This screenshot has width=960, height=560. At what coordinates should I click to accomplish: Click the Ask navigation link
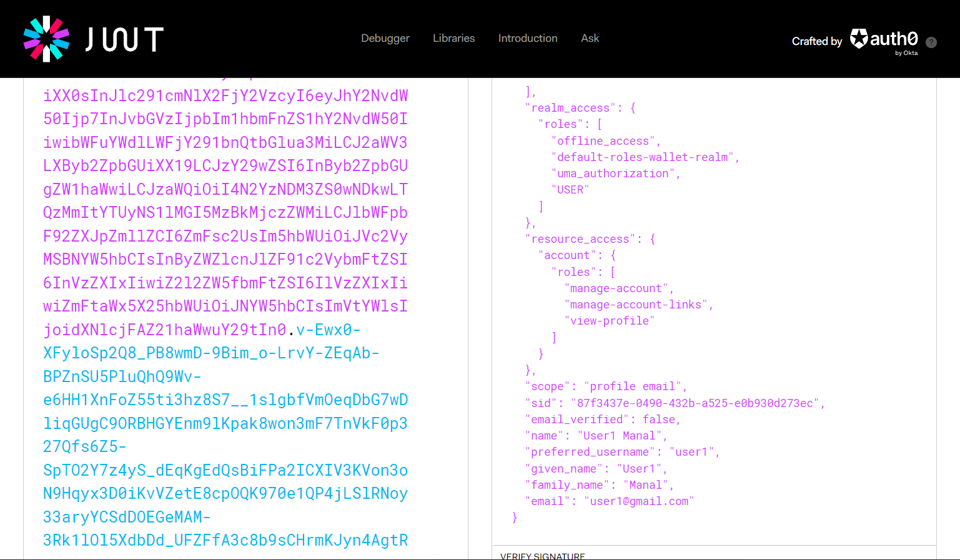click(590, 38)
